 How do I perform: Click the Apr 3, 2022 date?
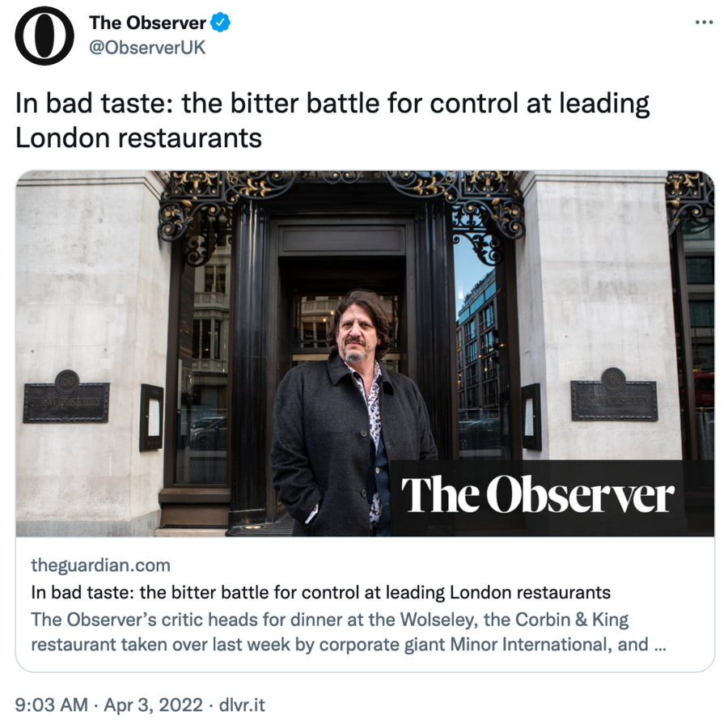pyautogui.click(x=153, y=705)
